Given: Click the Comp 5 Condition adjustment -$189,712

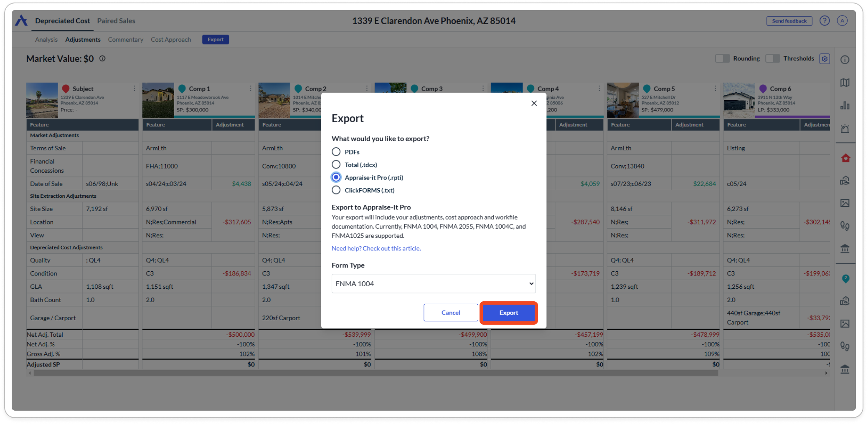Looking at the screenshot, I should pos(701,273).
